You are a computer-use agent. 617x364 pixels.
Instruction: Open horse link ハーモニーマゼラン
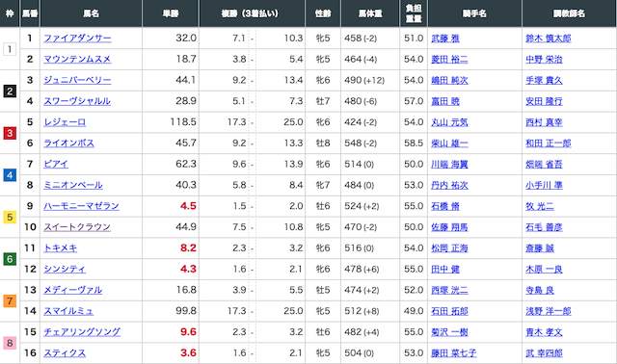(81, 206)
